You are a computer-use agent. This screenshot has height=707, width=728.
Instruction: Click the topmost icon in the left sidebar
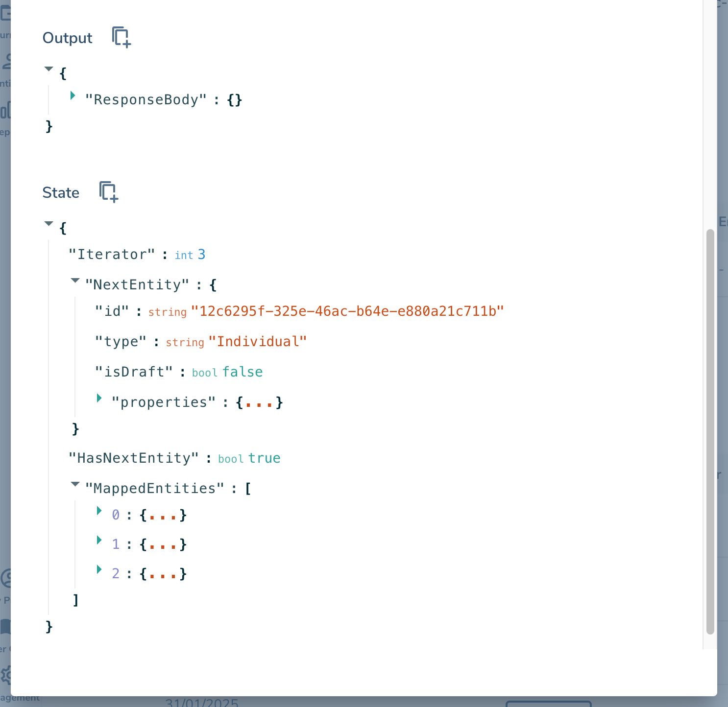tap(5, 14)
